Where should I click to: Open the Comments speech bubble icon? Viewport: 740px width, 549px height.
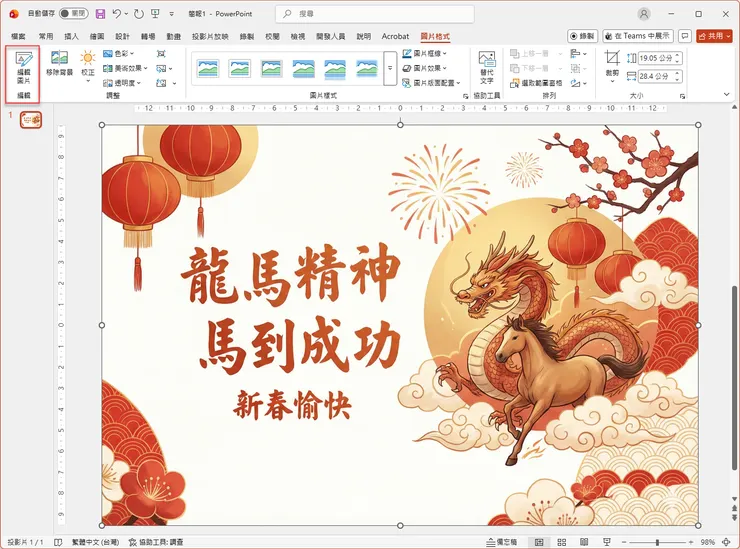[684, 36]
